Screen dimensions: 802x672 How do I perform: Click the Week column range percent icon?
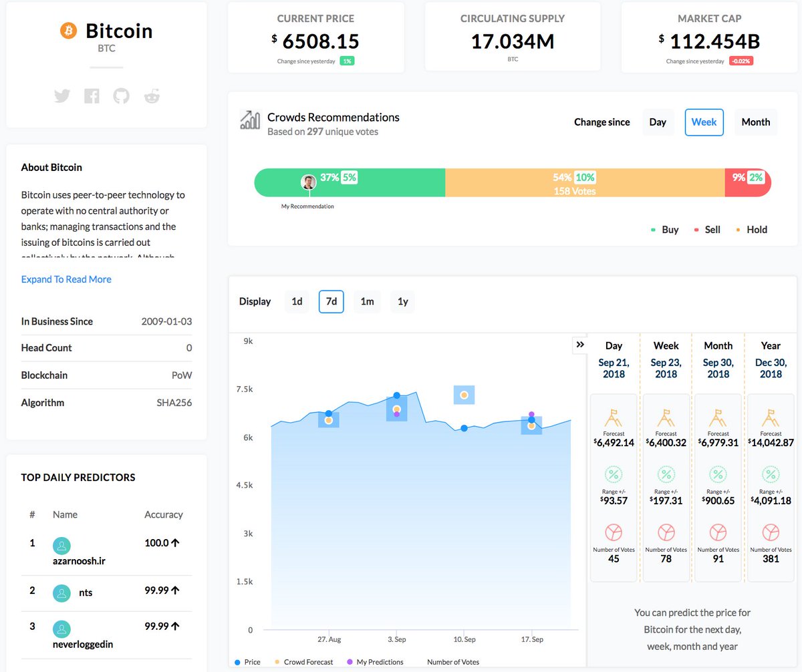pos(666,475)
